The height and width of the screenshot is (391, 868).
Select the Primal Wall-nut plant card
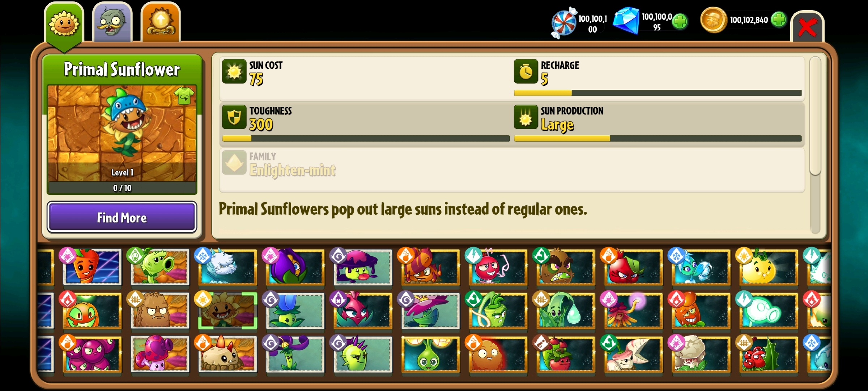click(x=159, y=311)
